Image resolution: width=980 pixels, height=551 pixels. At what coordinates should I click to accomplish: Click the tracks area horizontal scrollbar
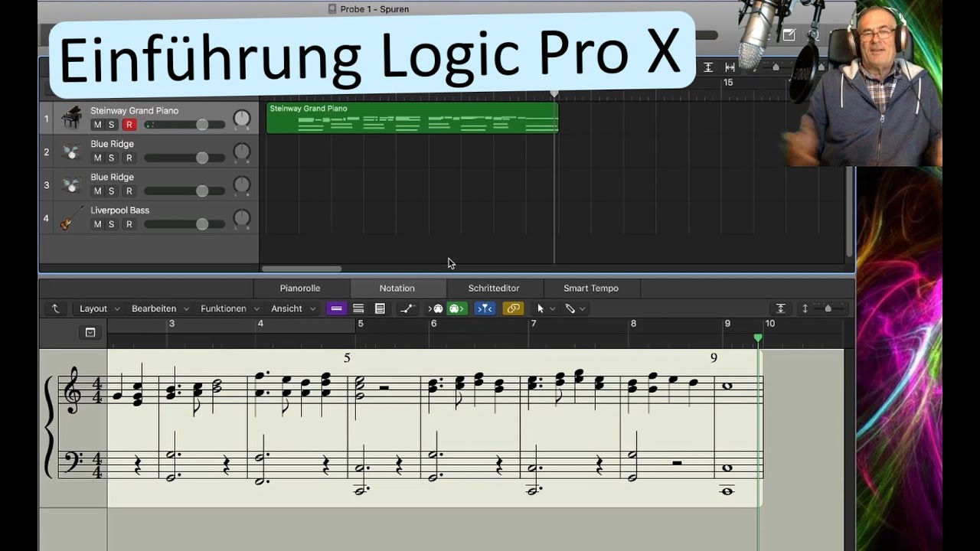pos(302,269)
